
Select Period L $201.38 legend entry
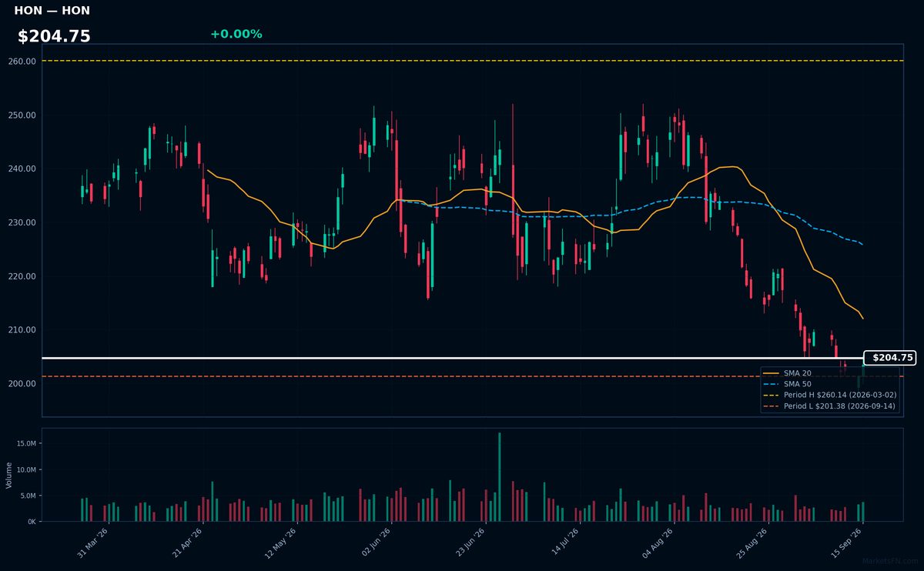point(830,406)
